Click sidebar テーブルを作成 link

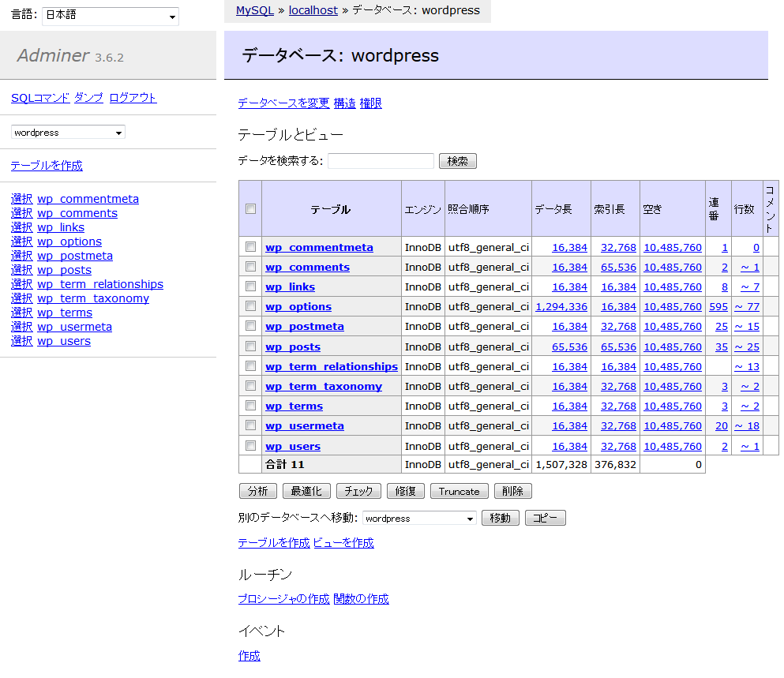(47, 166)
